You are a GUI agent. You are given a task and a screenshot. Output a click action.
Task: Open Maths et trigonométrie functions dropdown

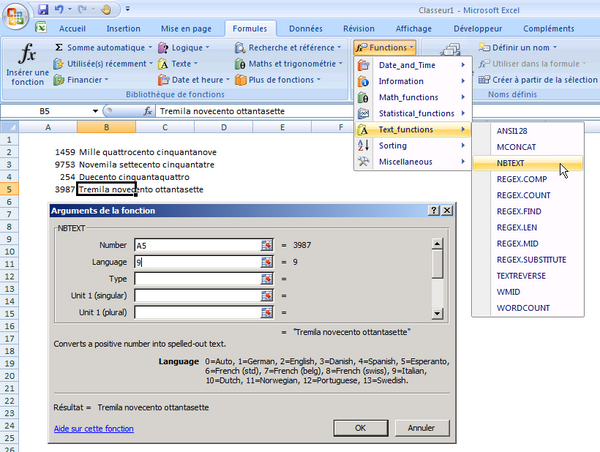click(289, 64)
